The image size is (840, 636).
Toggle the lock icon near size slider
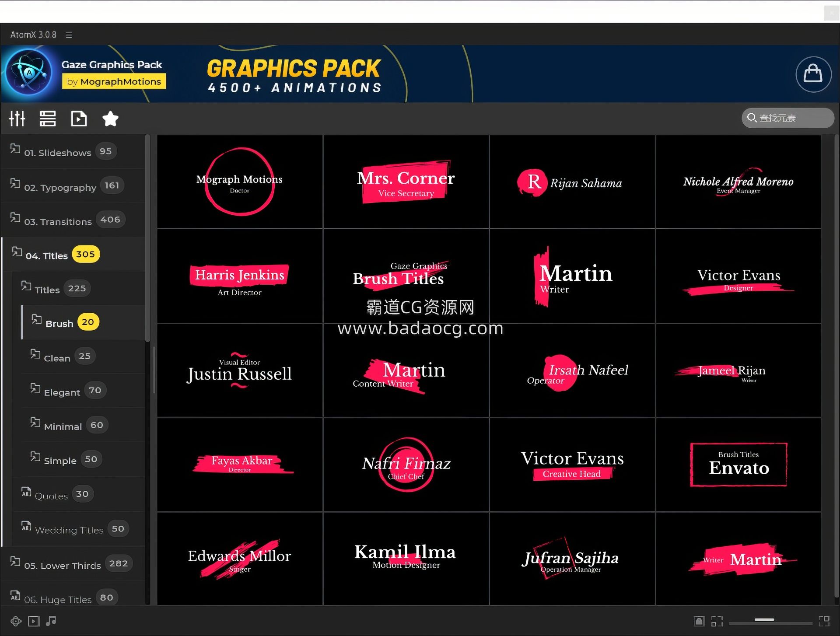tap(699, 621)
